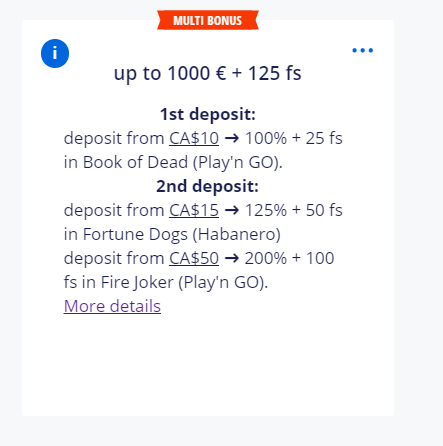
Task: Click the '125% + 50 fs' bonus text
Action: click(294, 210)
